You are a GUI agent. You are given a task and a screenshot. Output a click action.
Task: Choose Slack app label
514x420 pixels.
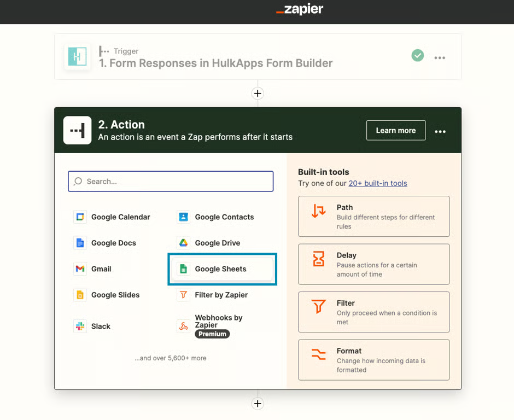101,326
